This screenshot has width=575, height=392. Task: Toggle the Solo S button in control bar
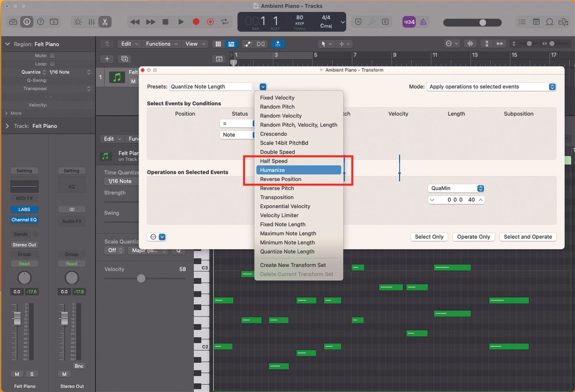(x=385, y=22)
